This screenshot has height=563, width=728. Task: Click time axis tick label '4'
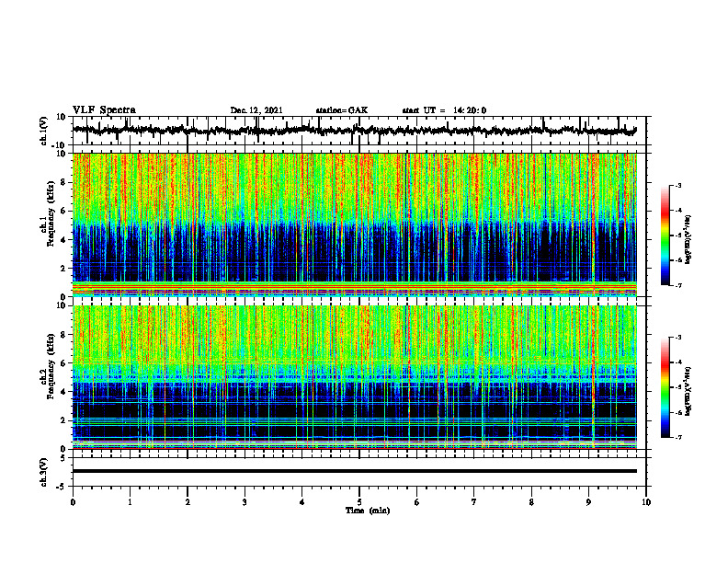click(302, 502)
